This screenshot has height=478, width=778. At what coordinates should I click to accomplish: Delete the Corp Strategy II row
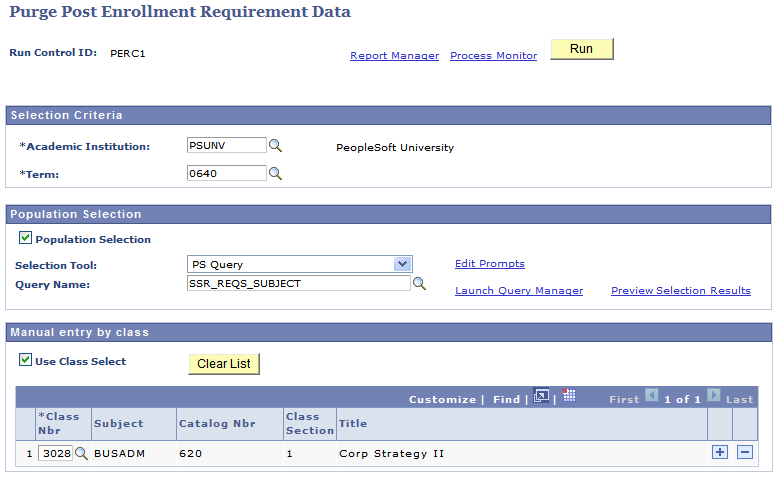[745, 452]
